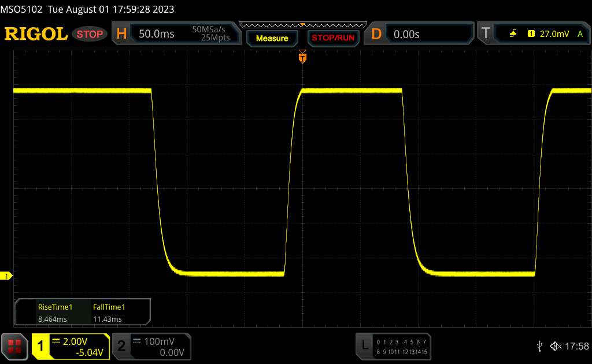Select the channel 1 ground level marker
The image size is (592, 364).
click(8, 277)
